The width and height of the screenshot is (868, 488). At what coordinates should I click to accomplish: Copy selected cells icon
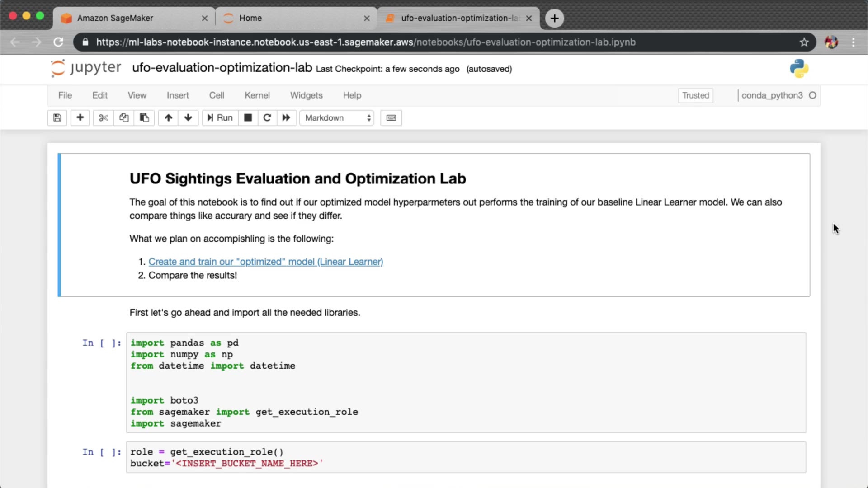(x=124, y=118)
